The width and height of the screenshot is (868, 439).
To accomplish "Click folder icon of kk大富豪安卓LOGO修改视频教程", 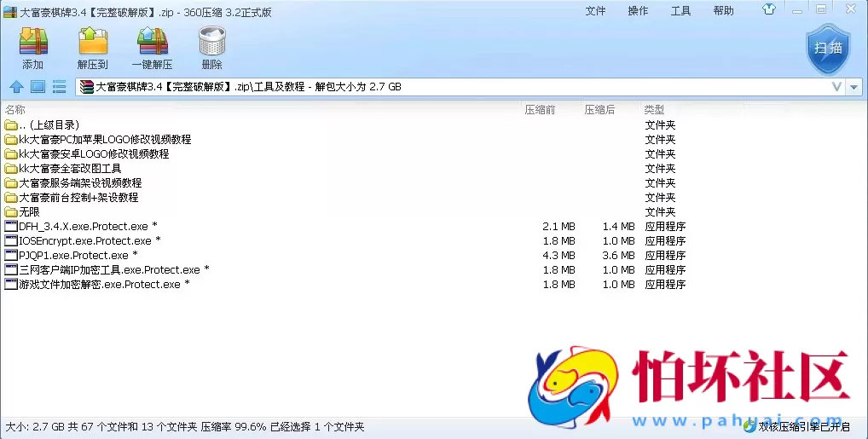I will [10, 154].
